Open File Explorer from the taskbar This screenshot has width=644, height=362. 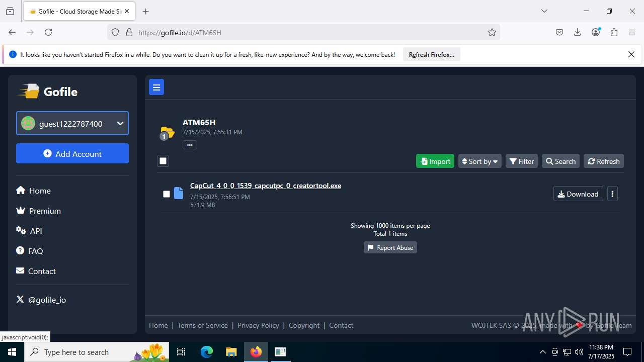coord(231,352)
